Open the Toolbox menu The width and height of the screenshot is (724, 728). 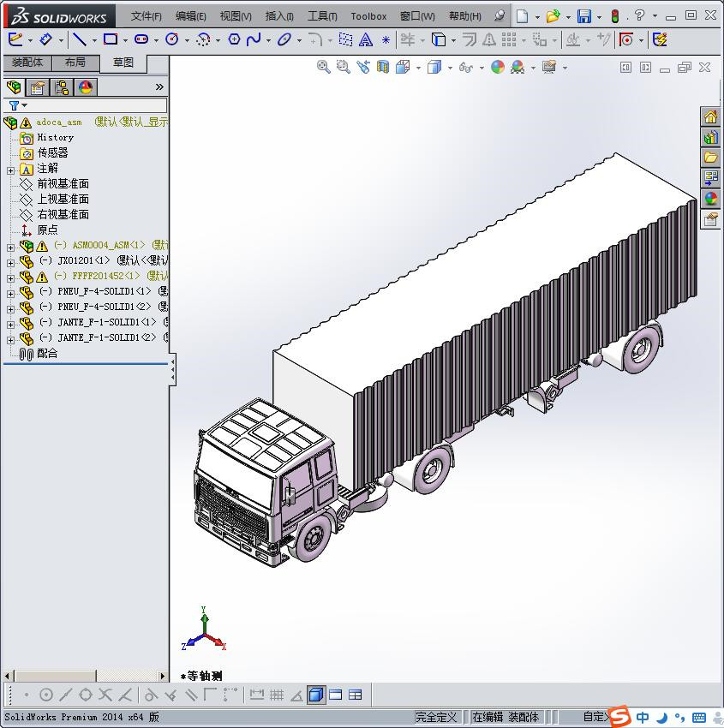[x=368, y=16]
